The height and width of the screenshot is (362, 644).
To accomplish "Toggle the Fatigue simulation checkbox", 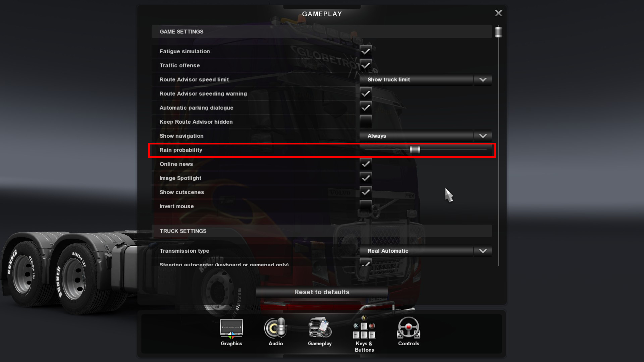I will [x=366, y=51].
